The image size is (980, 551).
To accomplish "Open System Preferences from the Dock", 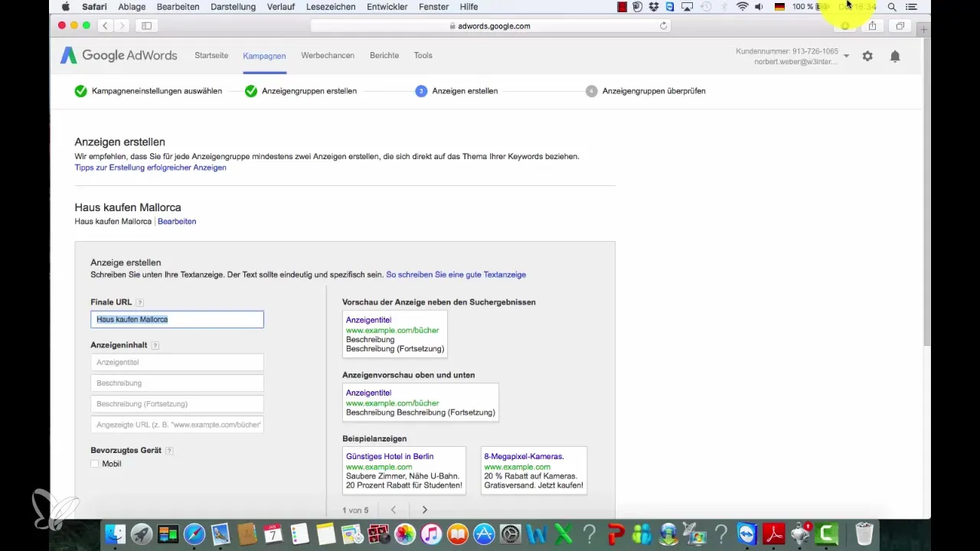I will (510, 534).
